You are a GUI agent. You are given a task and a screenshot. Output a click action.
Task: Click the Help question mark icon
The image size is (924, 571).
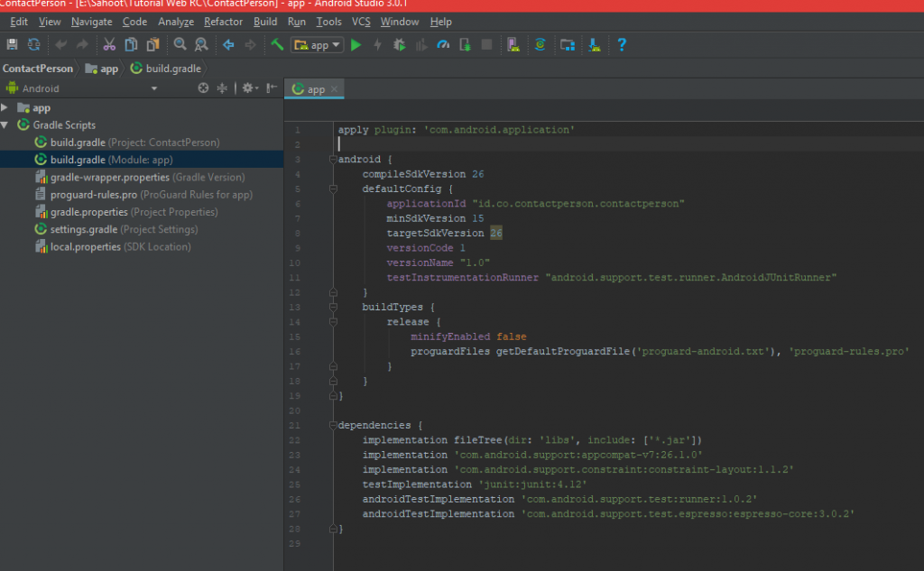(621, 44)
